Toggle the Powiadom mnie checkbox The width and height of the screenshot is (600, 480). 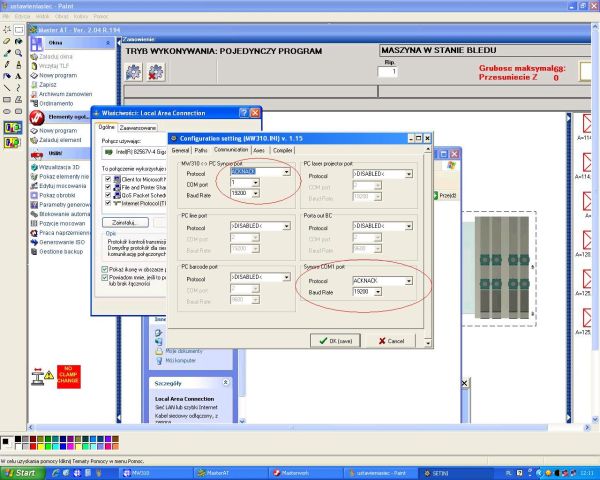[x=104, y=278]
